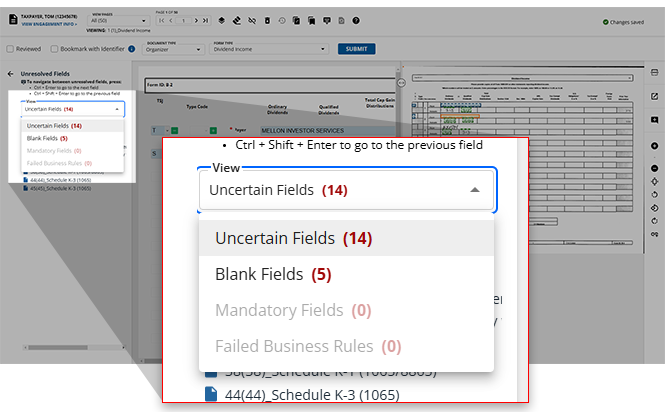Click the add comment icon in right sidebar

(654, 120)
